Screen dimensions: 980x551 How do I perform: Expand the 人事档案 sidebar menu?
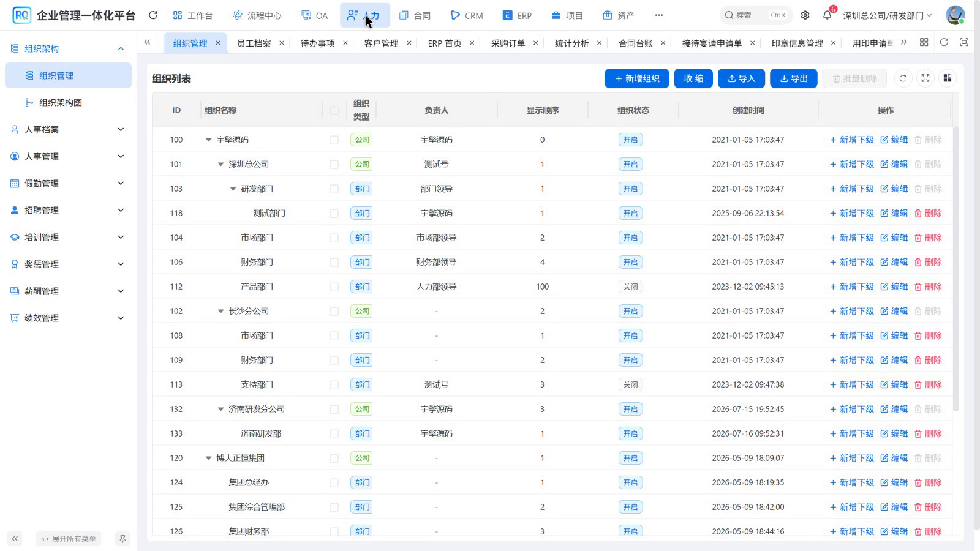(x=68, y=129)
